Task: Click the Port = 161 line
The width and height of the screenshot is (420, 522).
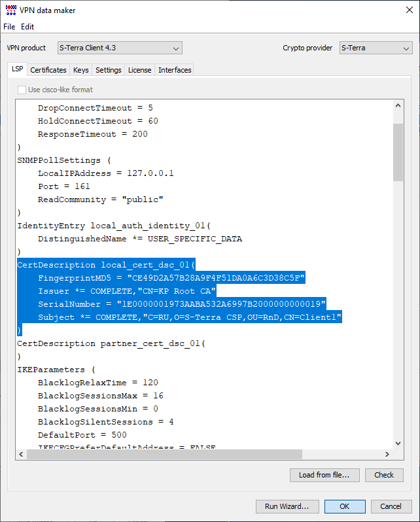Action: 63,186
